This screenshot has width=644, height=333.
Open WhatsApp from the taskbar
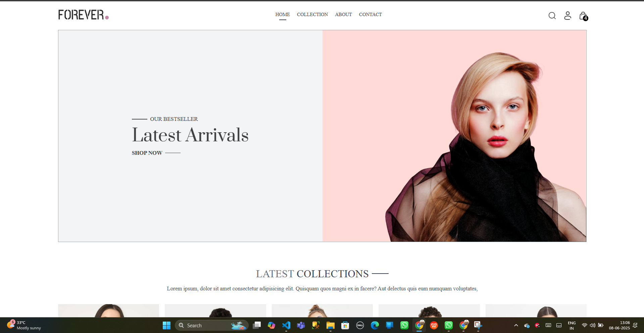tap(404, 325)
